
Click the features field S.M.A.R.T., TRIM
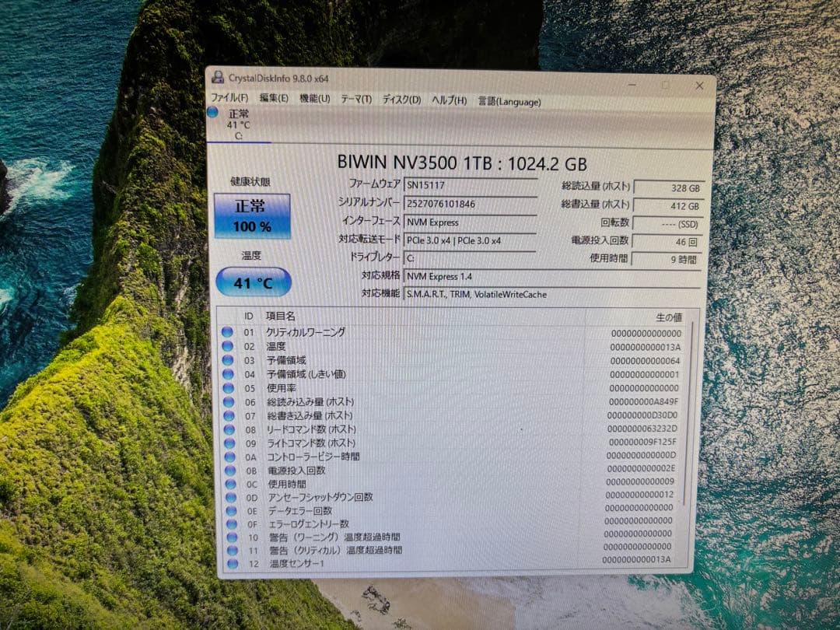click(551, 294)
